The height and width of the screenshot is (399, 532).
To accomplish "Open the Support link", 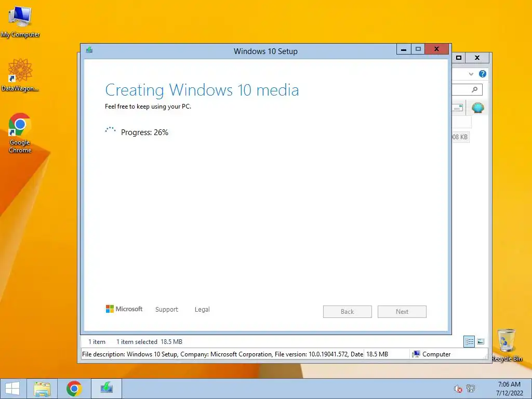I will pyautogui.click(x=167, y=310).
